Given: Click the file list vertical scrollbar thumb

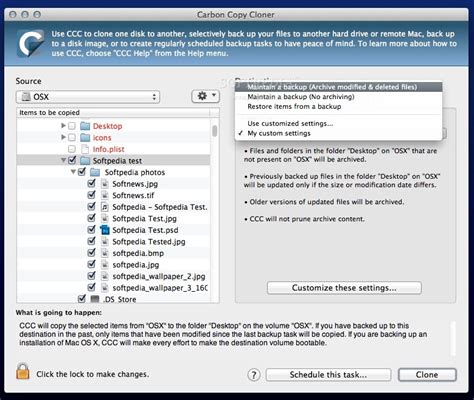Looking at the screenshot, I should point(215,131).
